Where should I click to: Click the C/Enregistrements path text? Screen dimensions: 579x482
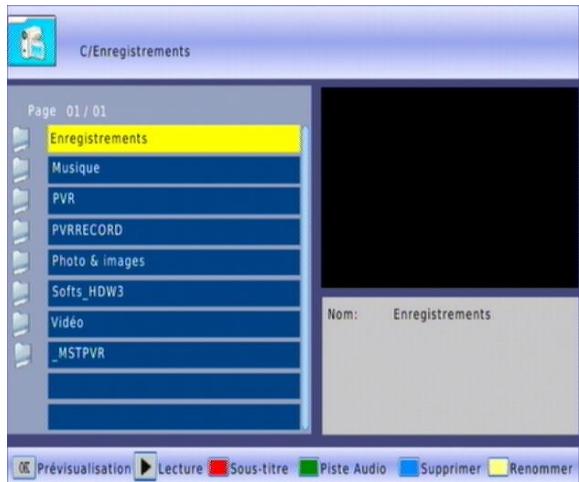(135, 51)
